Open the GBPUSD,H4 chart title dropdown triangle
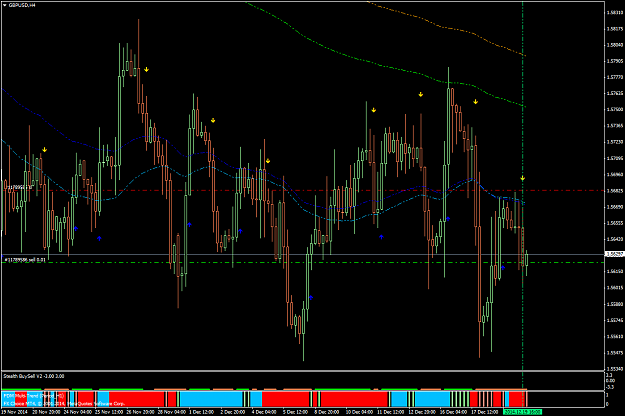Viewport: 625px width, 416px height. pyautogui.click(x=4, y=5)
